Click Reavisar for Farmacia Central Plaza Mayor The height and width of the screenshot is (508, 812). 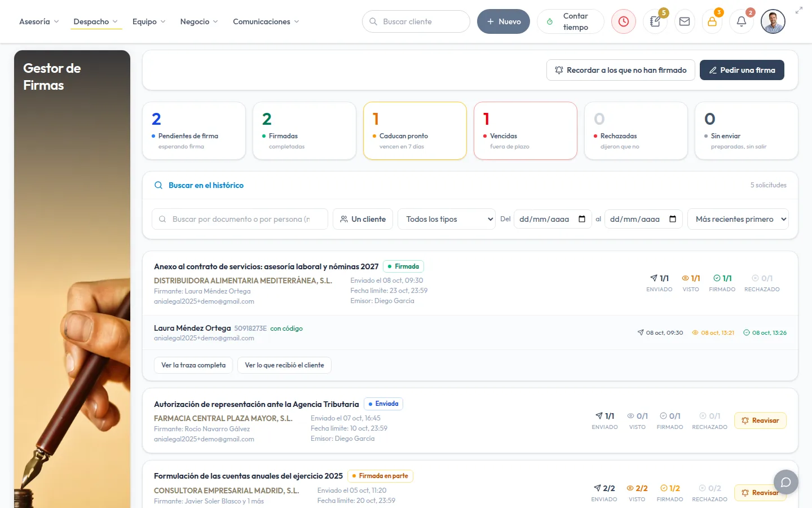tap(760, 421)
